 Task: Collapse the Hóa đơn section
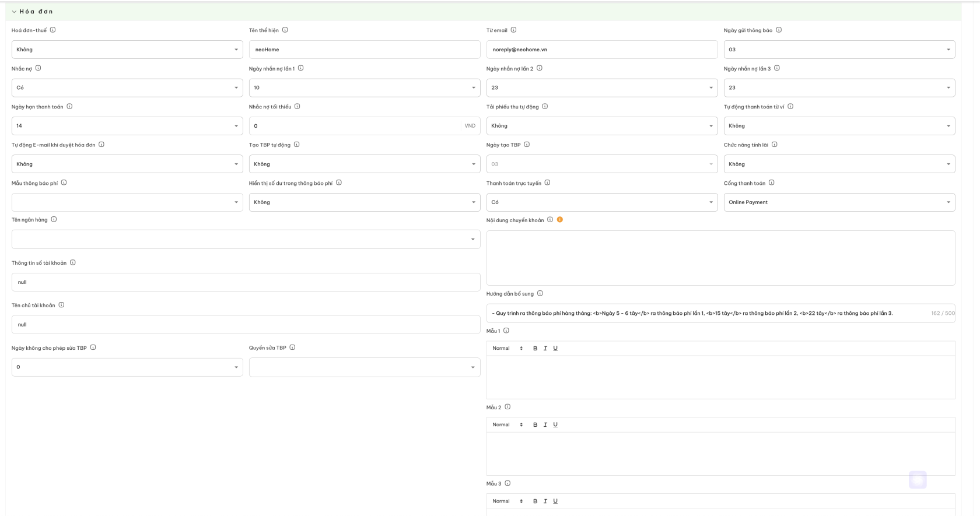point(14,12)
